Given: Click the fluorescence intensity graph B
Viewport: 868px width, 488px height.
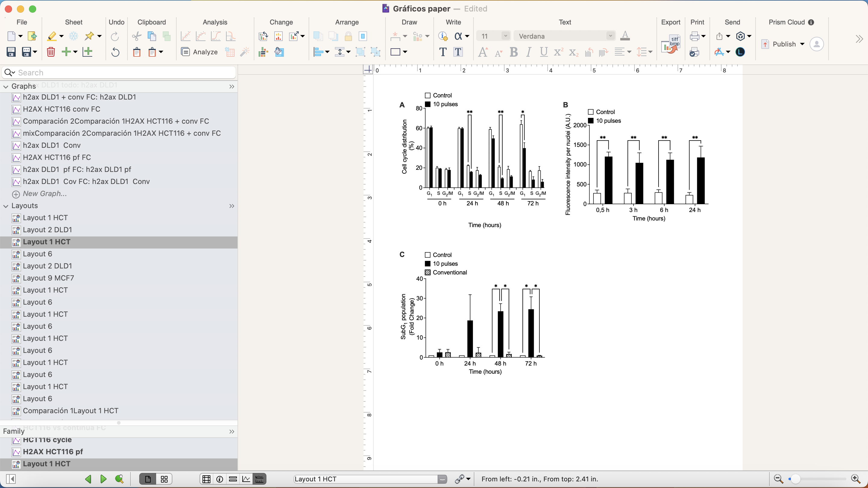Looking at the screenshot, I should pos(636,162).
